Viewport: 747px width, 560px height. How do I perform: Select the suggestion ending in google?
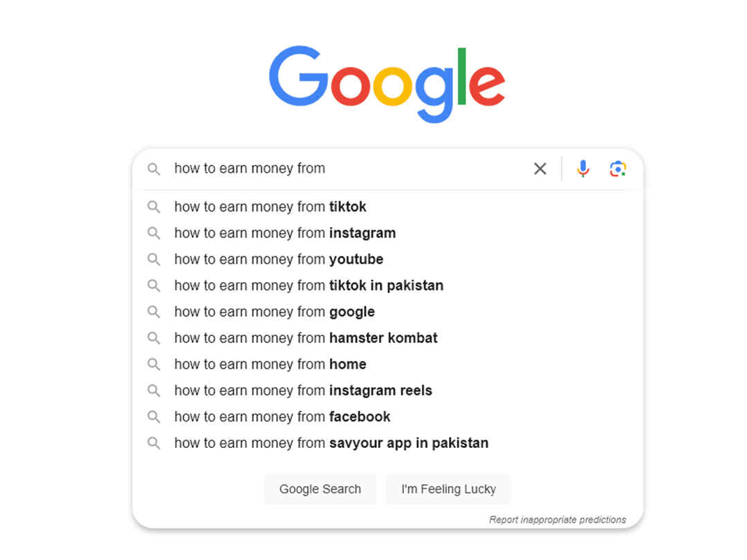pos(274,311)
